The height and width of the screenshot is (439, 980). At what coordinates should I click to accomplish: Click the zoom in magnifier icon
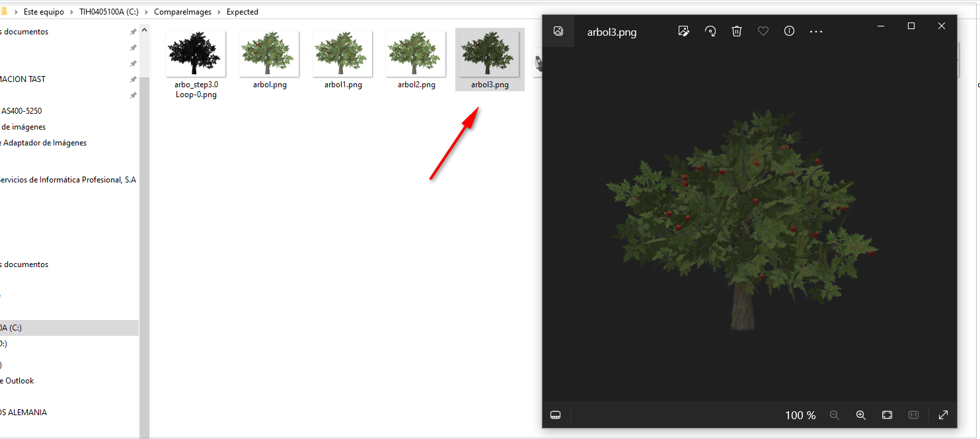click(x=860, y=415)
